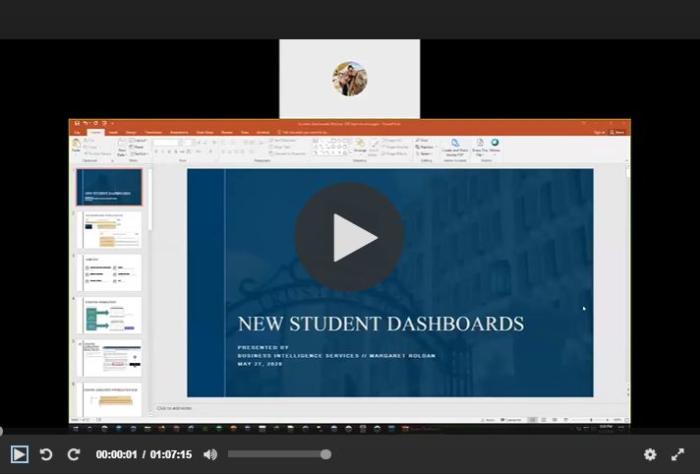Click Create and Share Adobe PDF icon
Screen dimensions: 700x475
point(455,147)
